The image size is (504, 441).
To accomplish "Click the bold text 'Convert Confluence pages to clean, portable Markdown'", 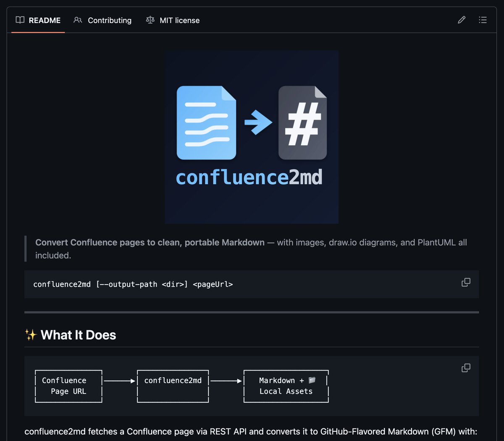I will click(x=150, y=243).
